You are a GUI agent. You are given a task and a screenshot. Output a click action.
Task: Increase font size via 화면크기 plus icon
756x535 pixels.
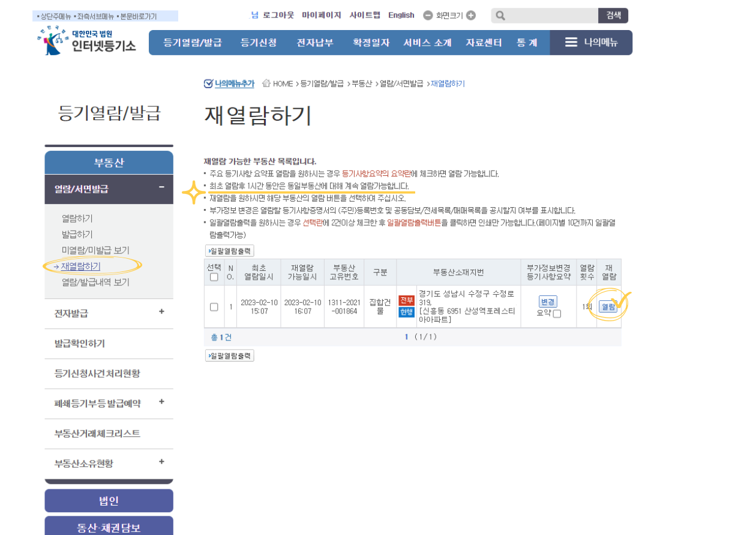coord(471,15)
